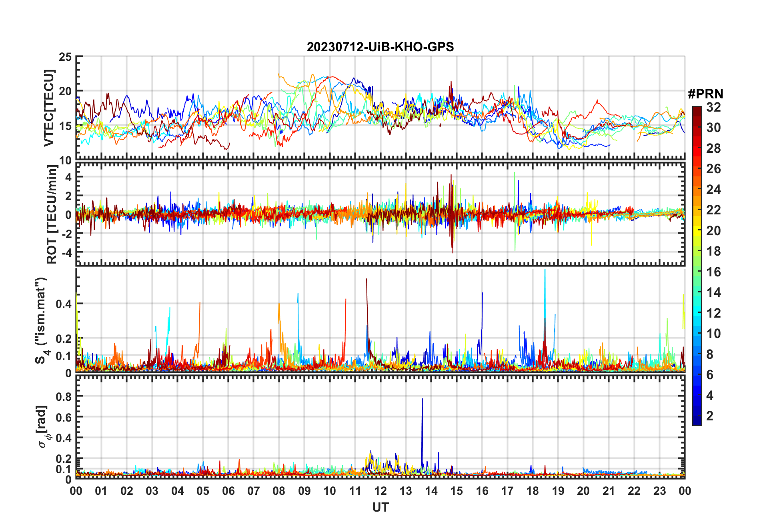Click colorbar tick label 8
The width and height of the screenshot is (761, 532).
[710, 354]
